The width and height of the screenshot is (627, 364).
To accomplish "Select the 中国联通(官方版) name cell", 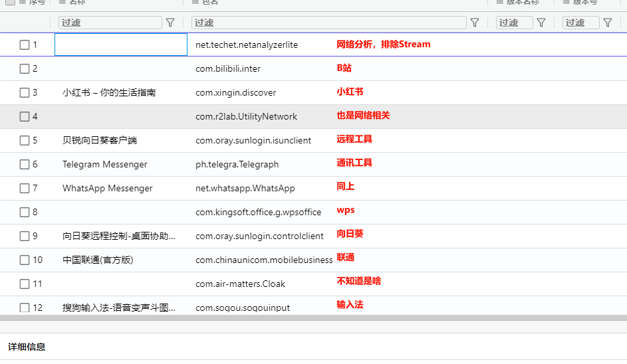I will (98, 260).
